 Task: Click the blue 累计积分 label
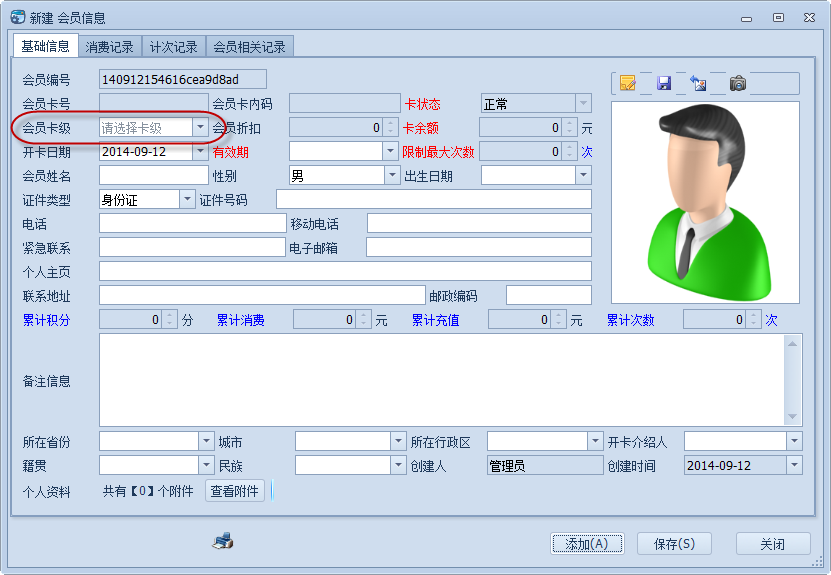click(x=46, y=320)
